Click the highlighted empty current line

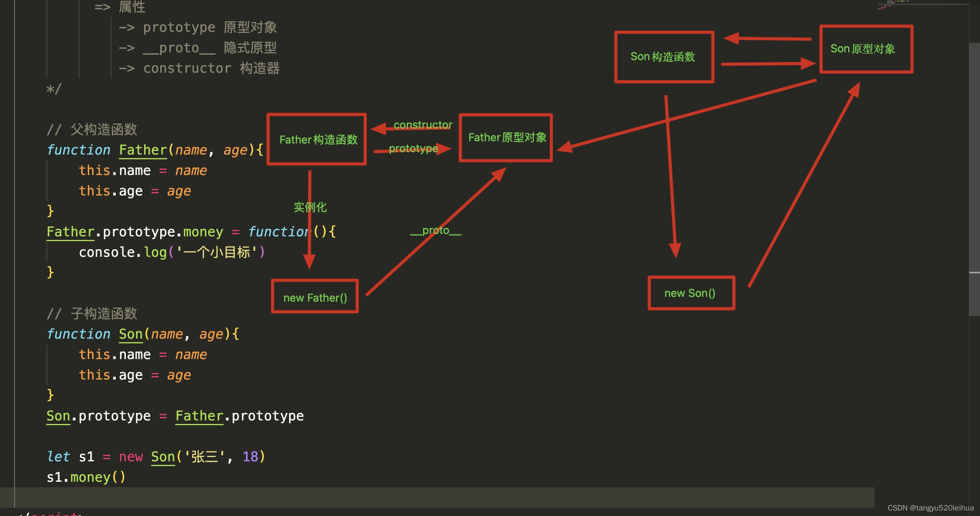point(433,497)
